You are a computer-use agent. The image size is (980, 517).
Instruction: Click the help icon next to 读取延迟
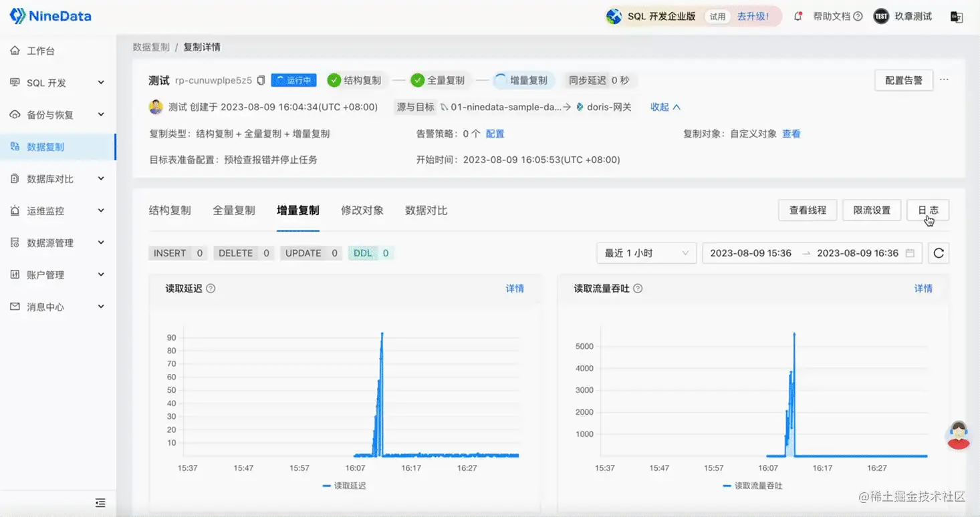[211, 289]
